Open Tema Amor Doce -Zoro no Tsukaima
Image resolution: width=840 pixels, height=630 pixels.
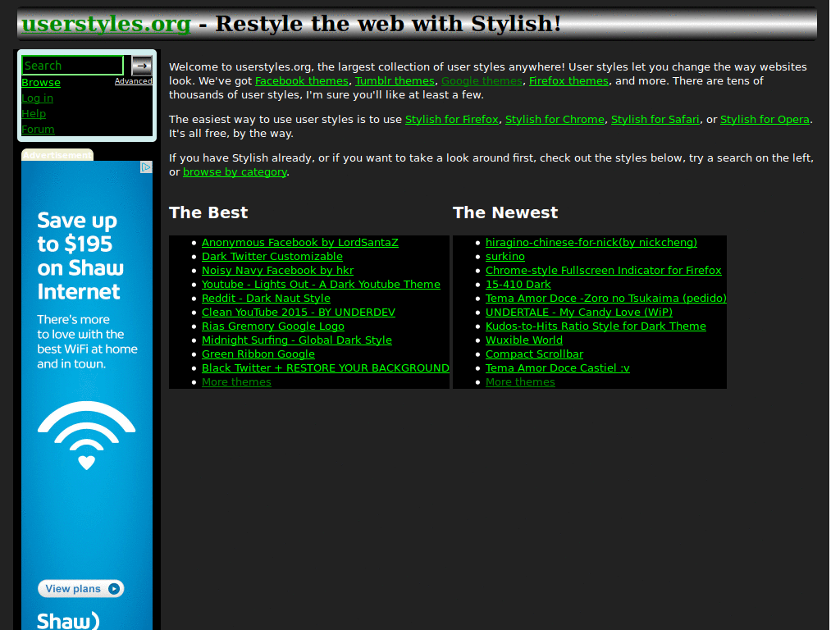pos(606,299)
